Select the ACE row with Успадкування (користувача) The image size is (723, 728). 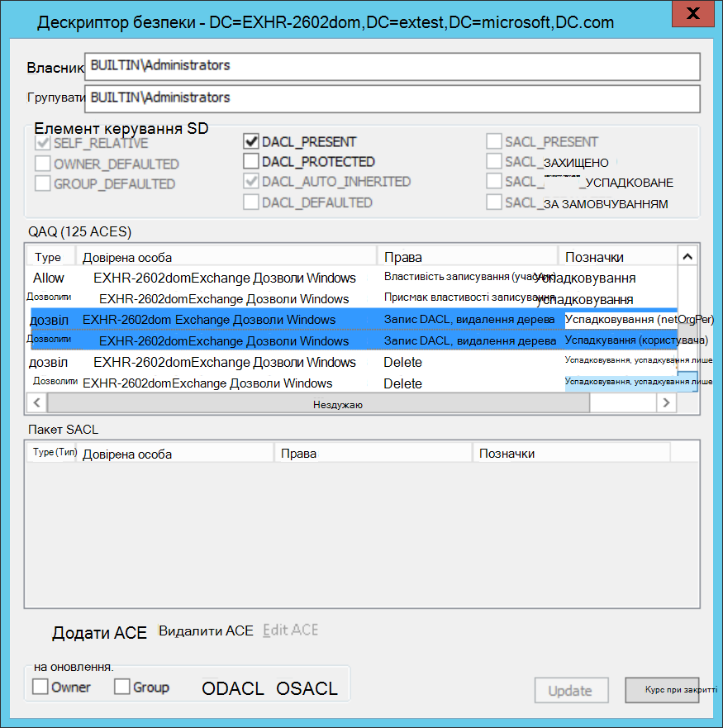352,340
